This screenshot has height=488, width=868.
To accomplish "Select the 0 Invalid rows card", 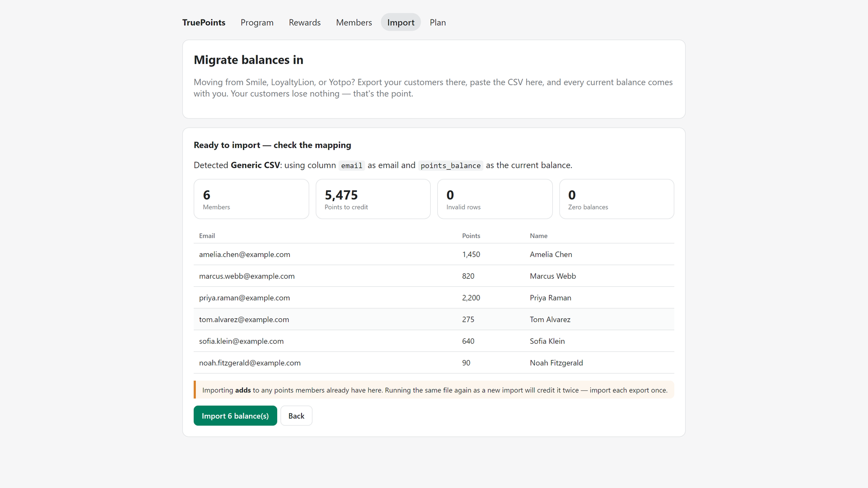I will pyautogui.click(x=495, y=199).
